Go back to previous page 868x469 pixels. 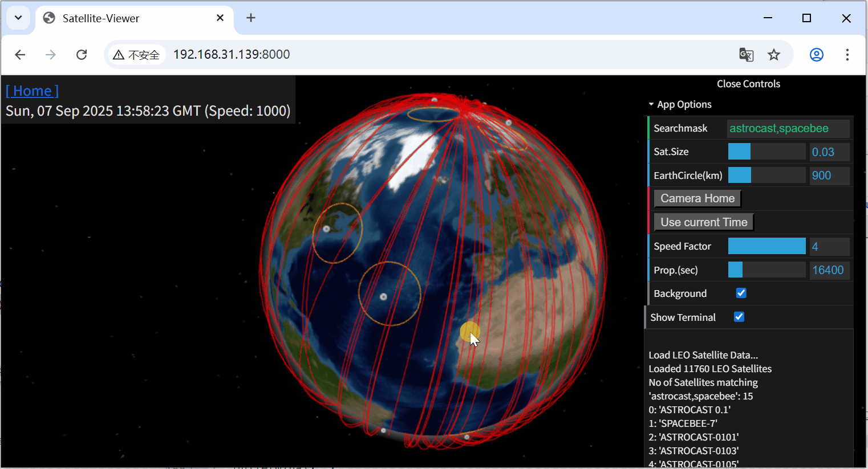[x=20, y=55]
